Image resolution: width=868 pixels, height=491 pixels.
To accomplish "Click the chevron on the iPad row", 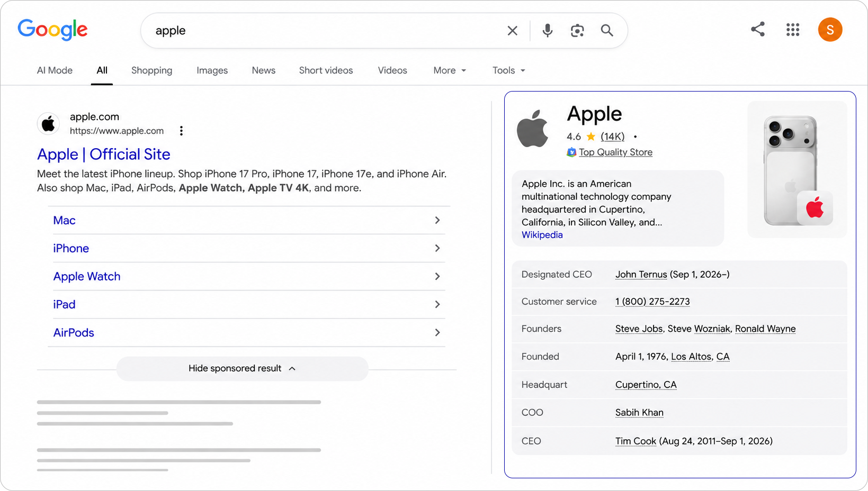I will coord(437,304).
